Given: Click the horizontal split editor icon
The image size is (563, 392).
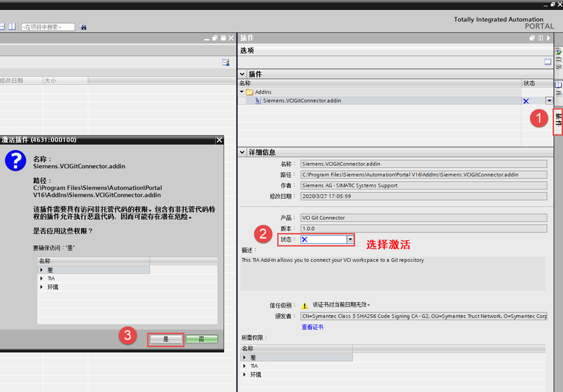Looking at the screenshot, I should click(x=2, y=26).
